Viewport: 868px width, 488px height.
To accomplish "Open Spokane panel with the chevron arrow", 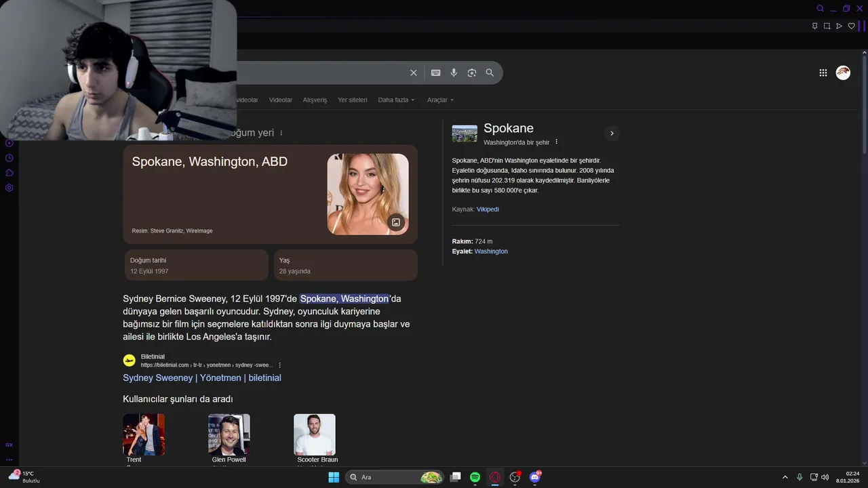I will tap(612, 134).
